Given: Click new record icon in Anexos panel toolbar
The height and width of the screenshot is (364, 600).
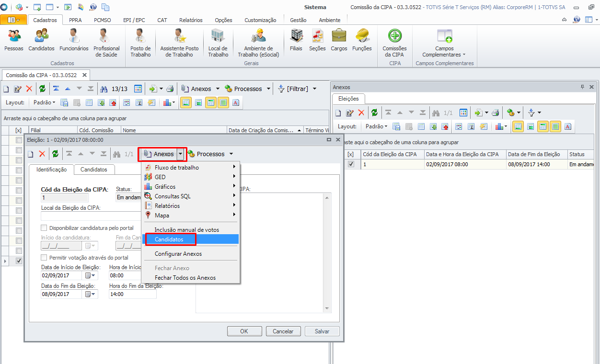Looking at the screenshot, I should coord(338,113).
